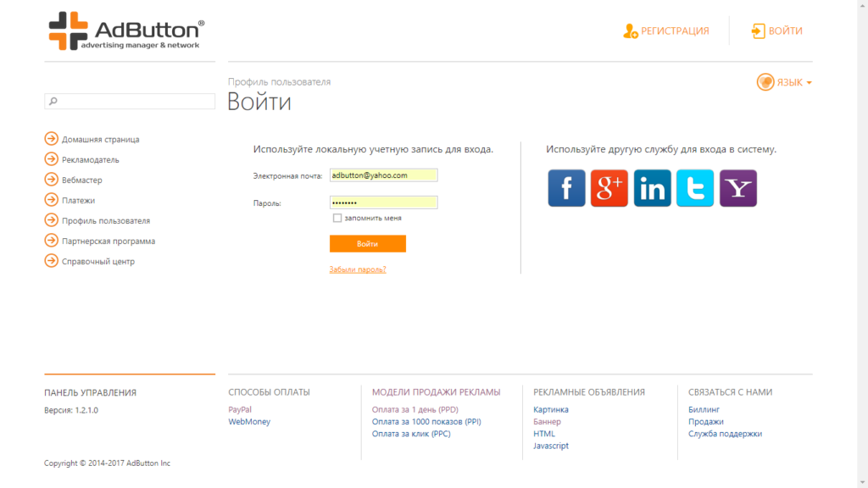Toggle the запомнить меня checkbox
The width and height of the screenshot is (868, 488).
click(337, 218)
